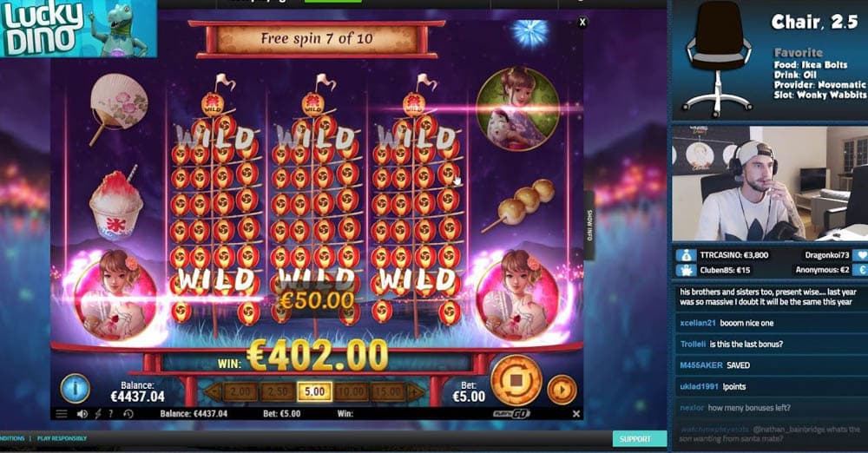The width and height of the screenshot is (868, 453).
Task: Open the PLAY RESPONSIBLY link
Action: tap(62, 438)
